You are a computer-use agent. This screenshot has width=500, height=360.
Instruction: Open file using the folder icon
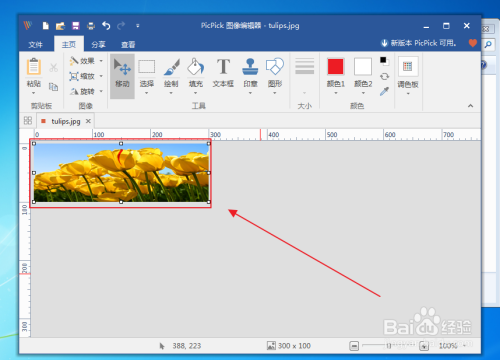click(60, 26)
